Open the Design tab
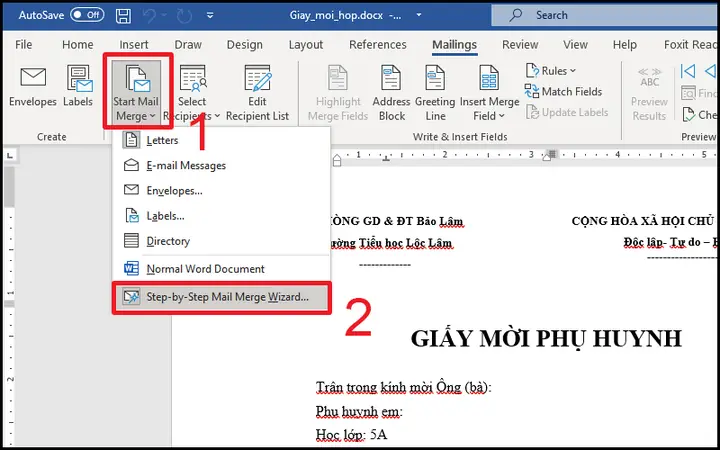Image resolution: width=720 pixels, height=450 pixels. (245, 45)
